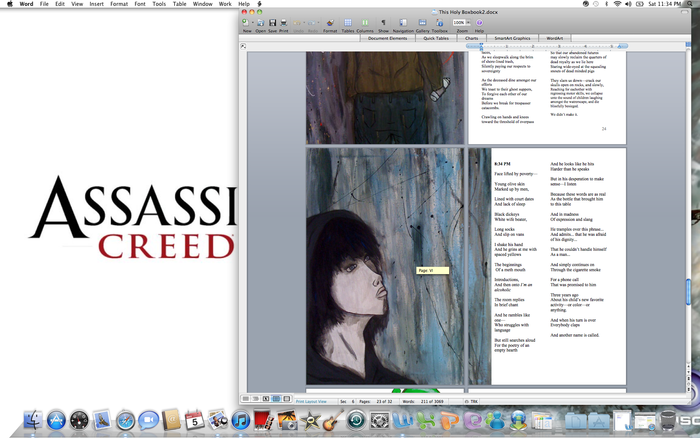The width and height of the screenshot is (700, 438).
Task: Select Notebook Layout view button
Action: coord(287,398)
